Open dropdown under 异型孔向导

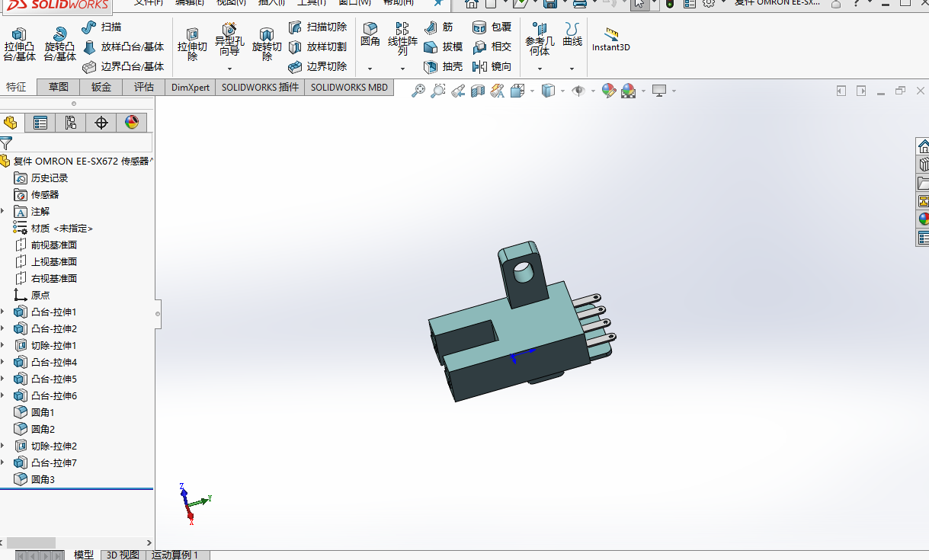pyautogui.click(x=229, y=69)
